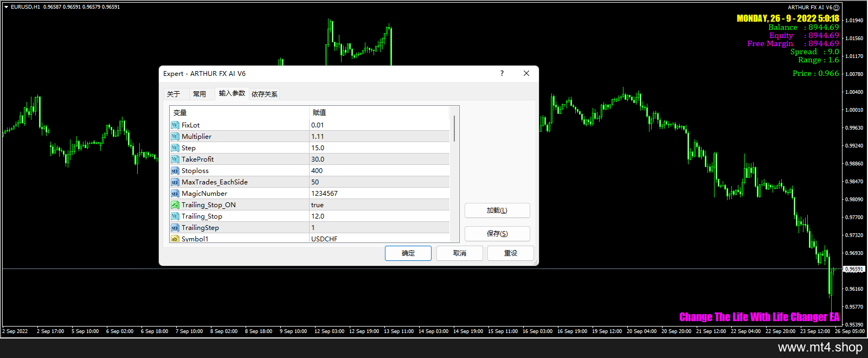The height and width of the screenshot is (358, 868).
Task: Click the current price label 0.96591
Action: click(x=854, y=269)
